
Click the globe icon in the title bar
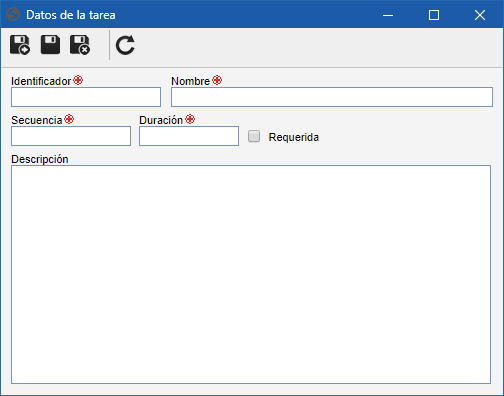(13, 15)
